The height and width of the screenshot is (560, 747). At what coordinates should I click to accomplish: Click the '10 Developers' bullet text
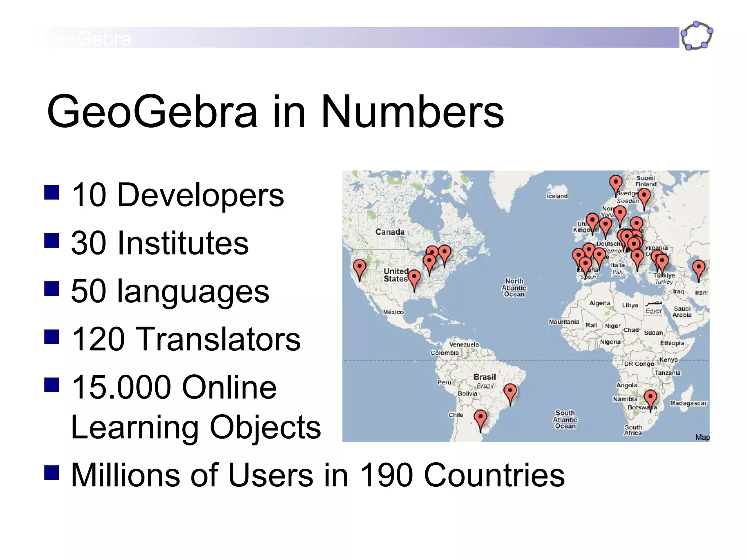pyautogui.click(x=177, y=195)
